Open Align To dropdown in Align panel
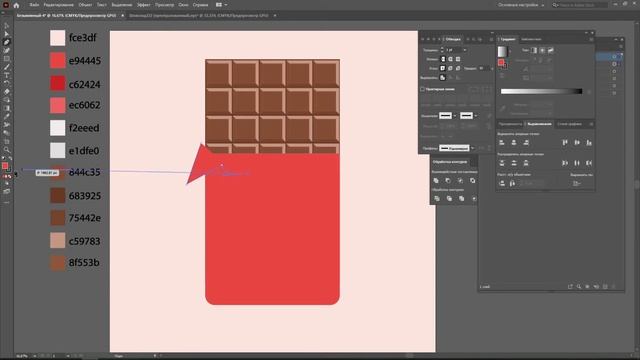This screenshot has width=640, height=360. [576, 183]
